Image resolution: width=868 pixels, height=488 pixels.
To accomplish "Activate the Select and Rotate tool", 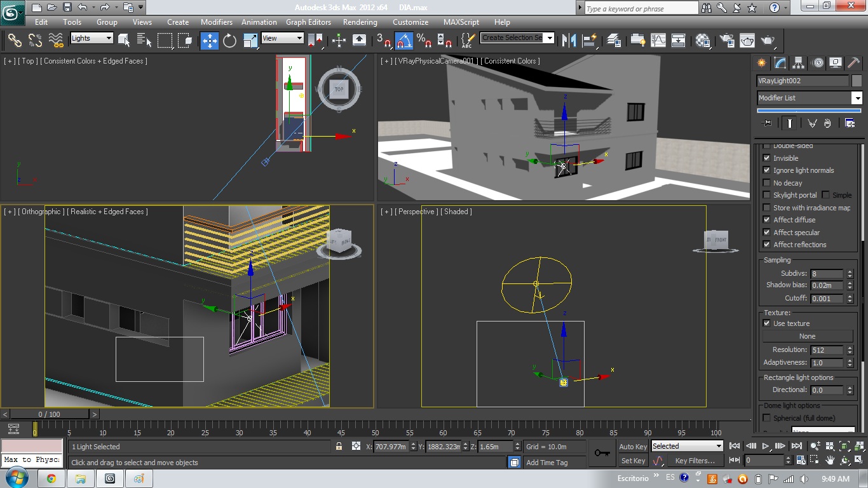I will click(x=229, y=41).
